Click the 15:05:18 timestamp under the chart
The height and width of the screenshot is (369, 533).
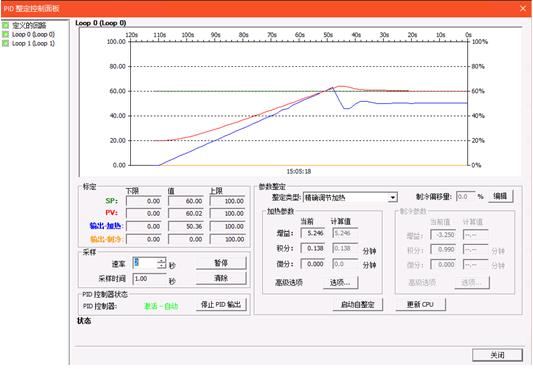[x=299, y=172]
